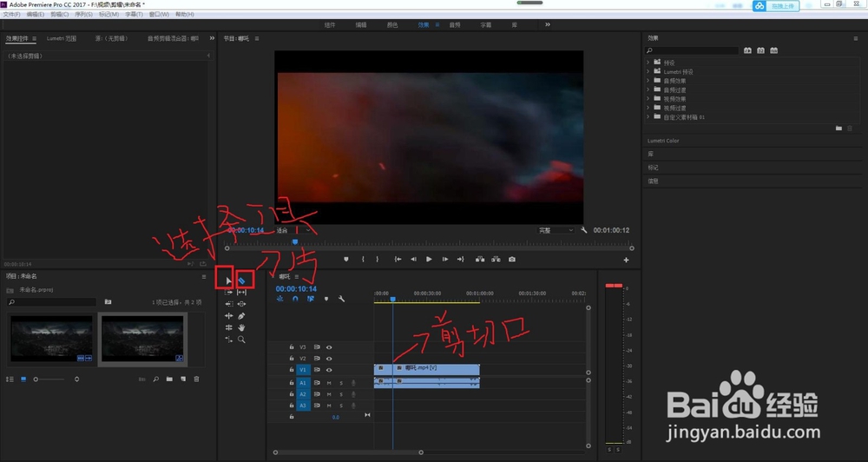Go to In point
868x462 pixels.
tap(398, 260)
